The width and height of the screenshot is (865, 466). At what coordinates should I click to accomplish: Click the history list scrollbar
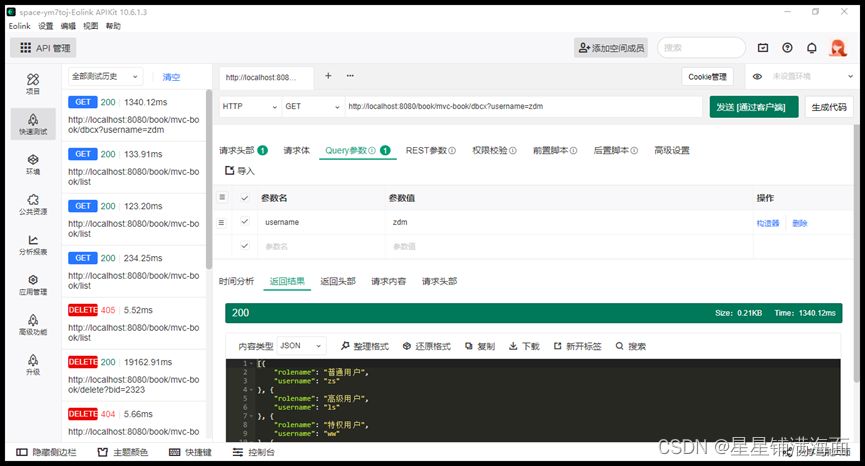[209, 179]
